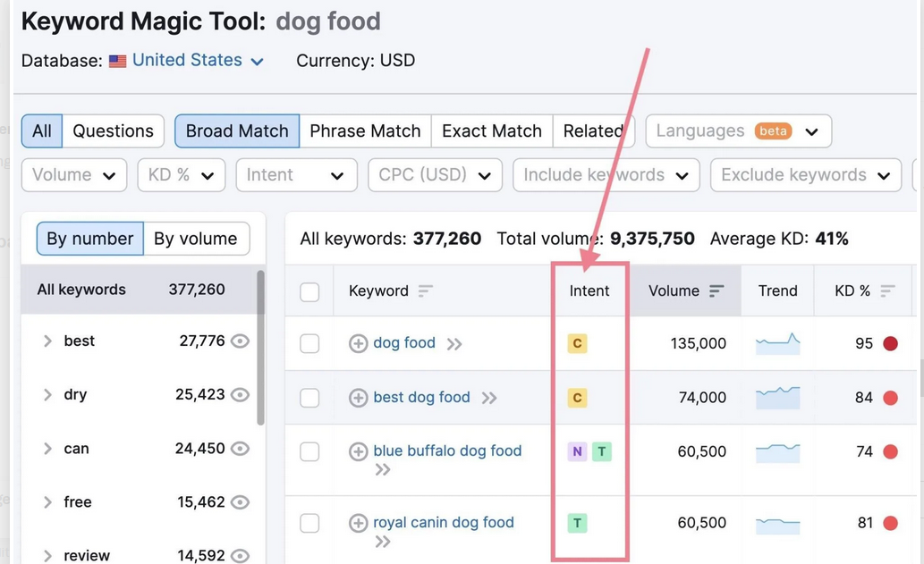924x564 pixels.
Task: Open the trend sparkline for "best dog food"
Action: 776,397
